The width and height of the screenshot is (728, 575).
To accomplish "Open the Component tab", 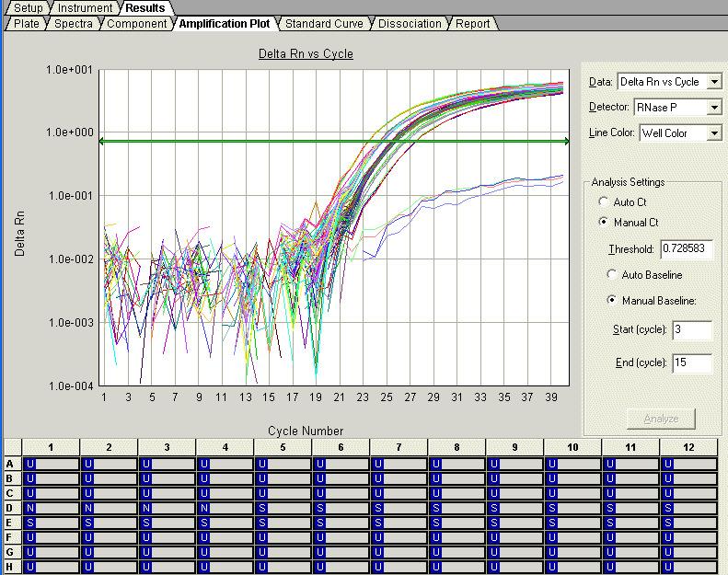I will click(137, 24).
